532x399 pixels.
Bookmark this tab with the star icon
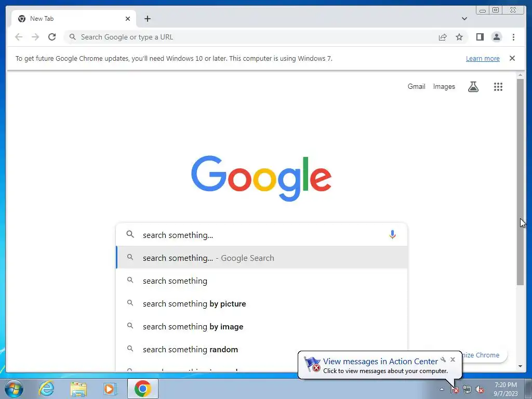pos(459,37)
